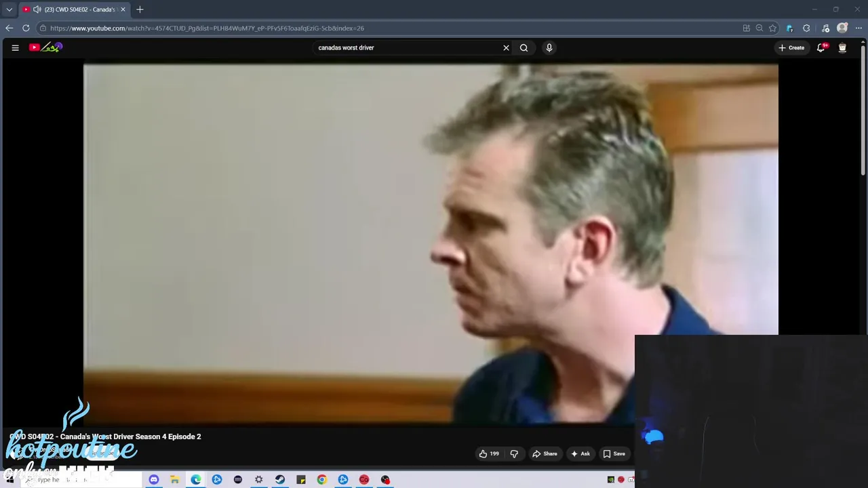Open the split screen grid icon
This screenshot has width=868, height=488.
click(x=747, y=28)
